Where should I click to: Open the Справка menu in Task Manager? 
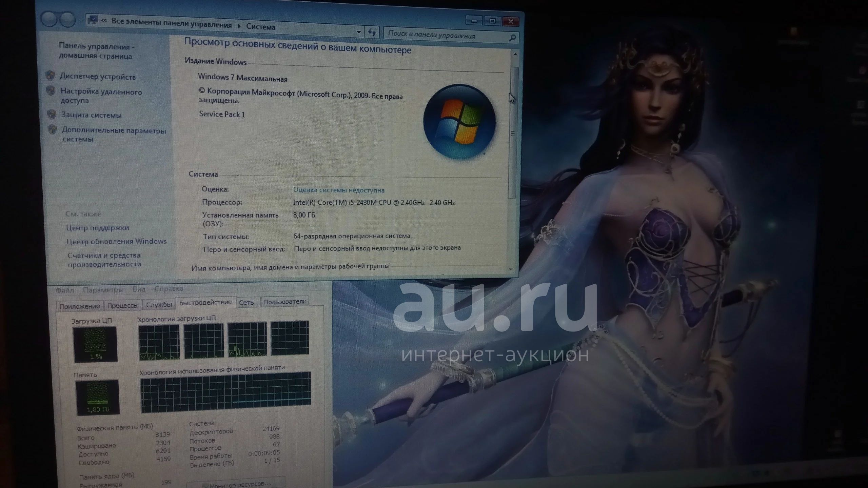pyautogui.click(x=169, y=289)
